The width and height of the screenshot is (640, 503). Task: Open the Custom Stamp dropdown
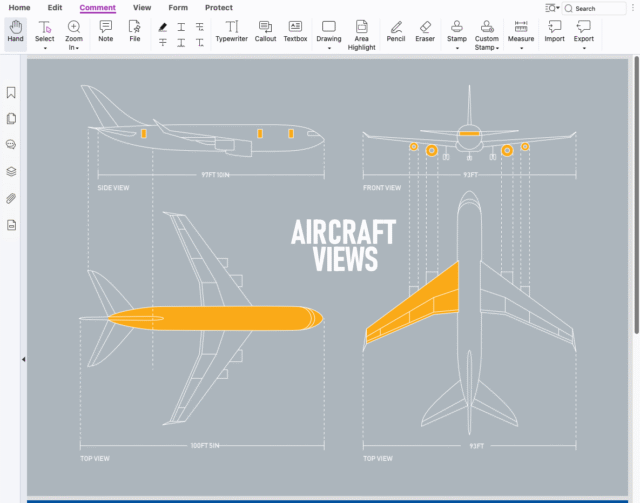coord(498,48)
